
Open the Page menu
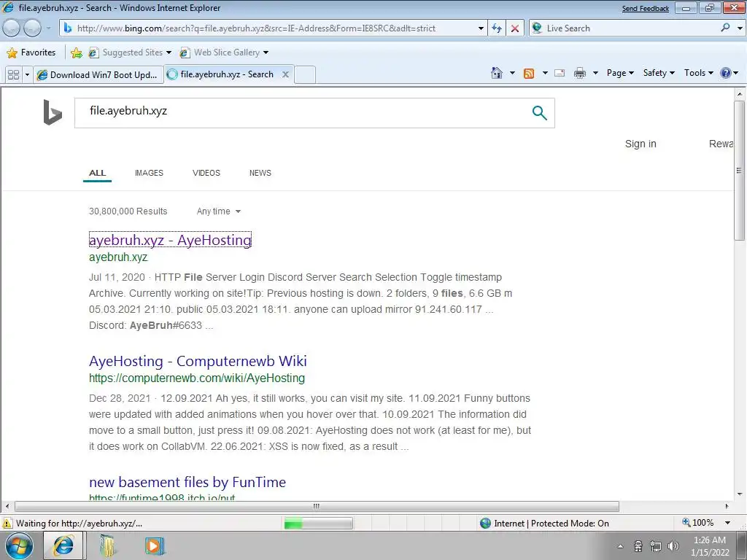[x=620, y=73]
